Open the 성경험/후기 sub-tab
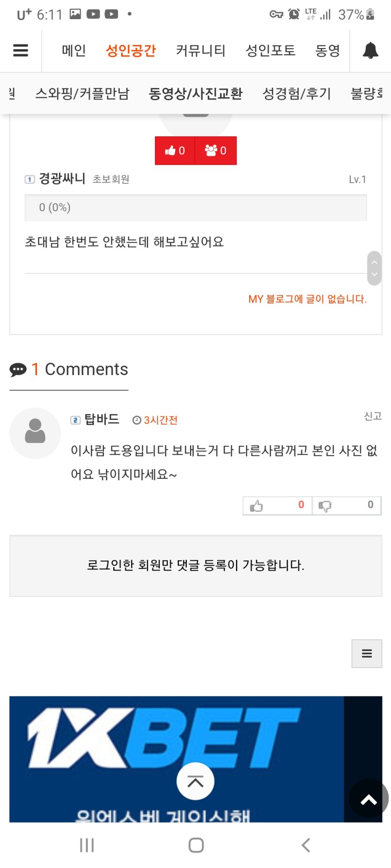The width and height of the screenshot is (391, 868). click(296, 94)
